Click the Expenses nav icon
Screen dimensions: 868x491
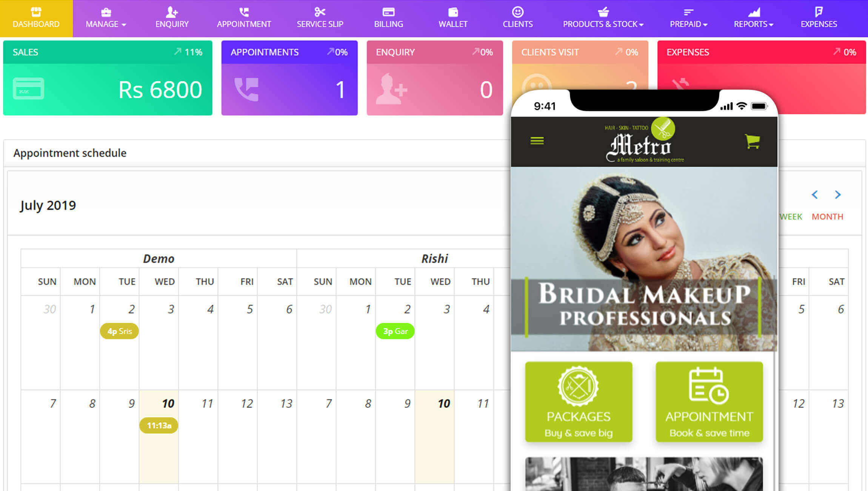coord(819,12)
